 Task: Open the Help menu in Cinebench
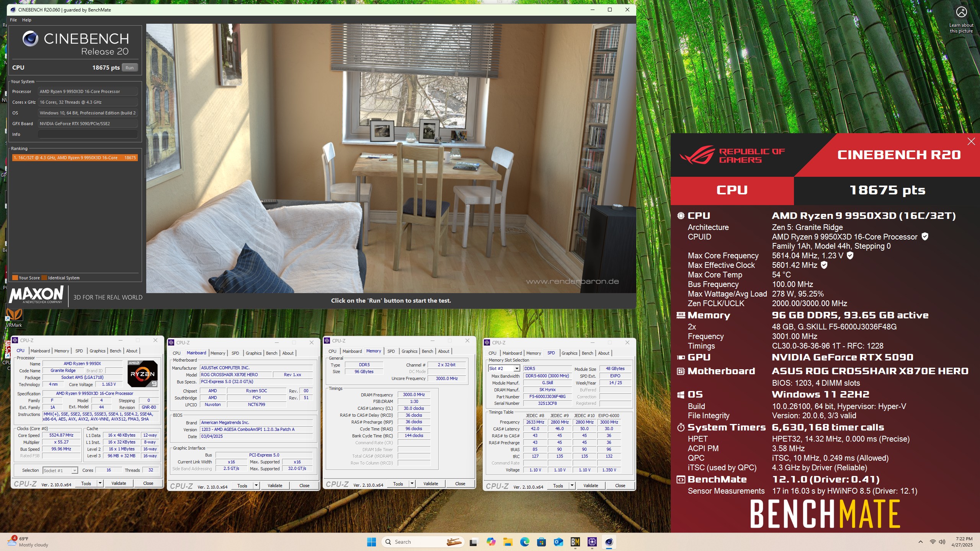pos(27,20)
